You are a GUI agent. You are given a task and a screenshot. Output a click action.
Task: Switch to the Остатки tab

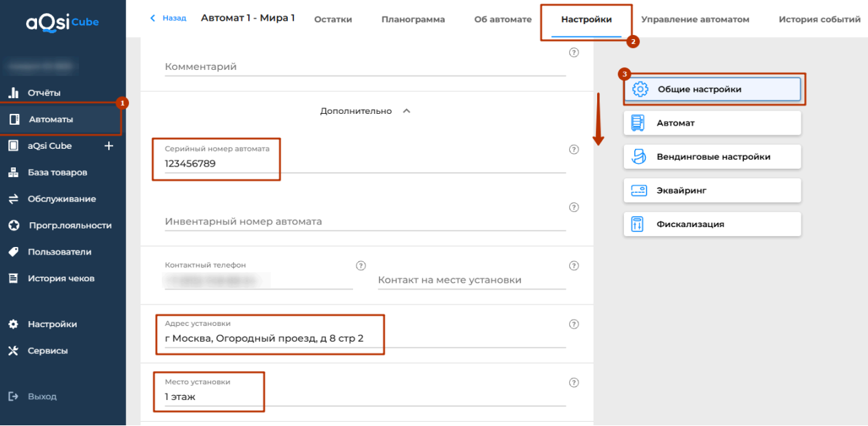pos(333,19)
